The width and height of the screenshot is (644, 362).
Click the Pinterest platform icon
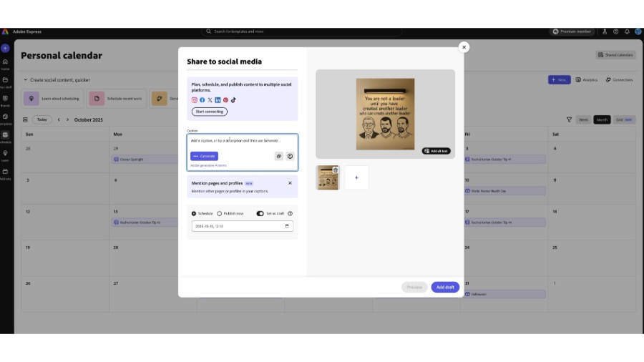click(225, 100)
